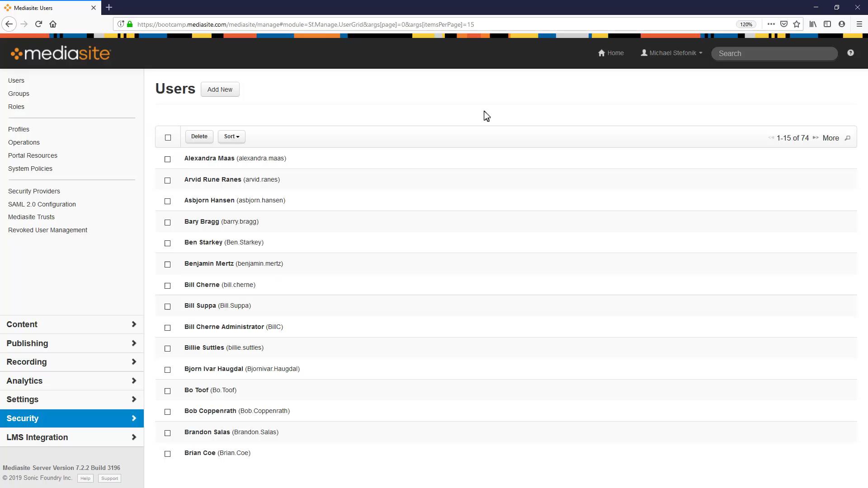Viewport: 868px width, 488px height.
Task: Open the Firefox sidebar icon
Action: coord(827,24)
